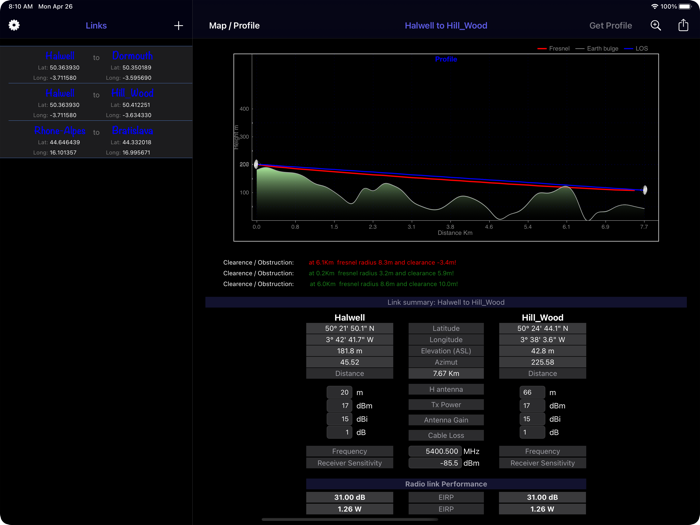Click Halwell longitude 3° 42' 41.7" W
The image size is (700, 525).
pos(350,340)
